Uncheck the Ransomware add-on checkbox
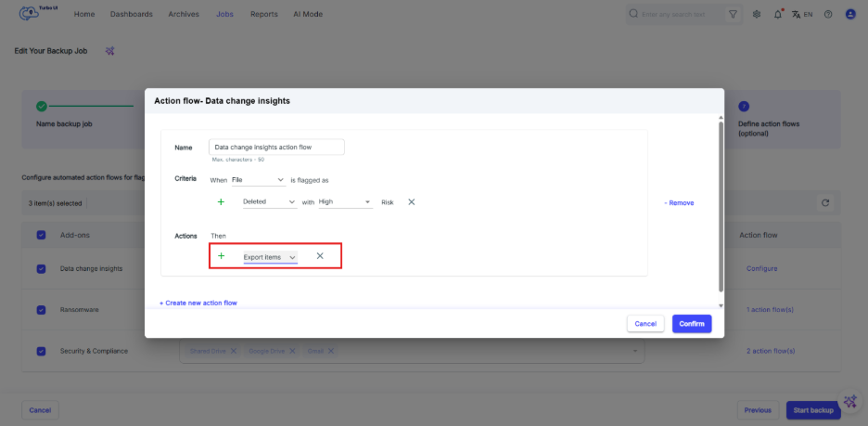 point(41,310)
